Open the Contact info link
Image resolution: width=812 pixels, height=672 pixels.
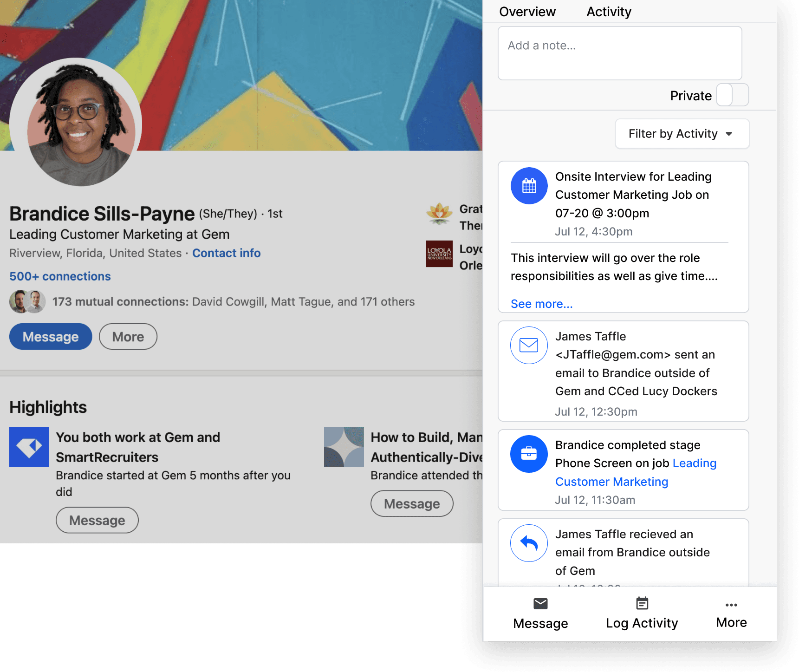click(226, 253)
